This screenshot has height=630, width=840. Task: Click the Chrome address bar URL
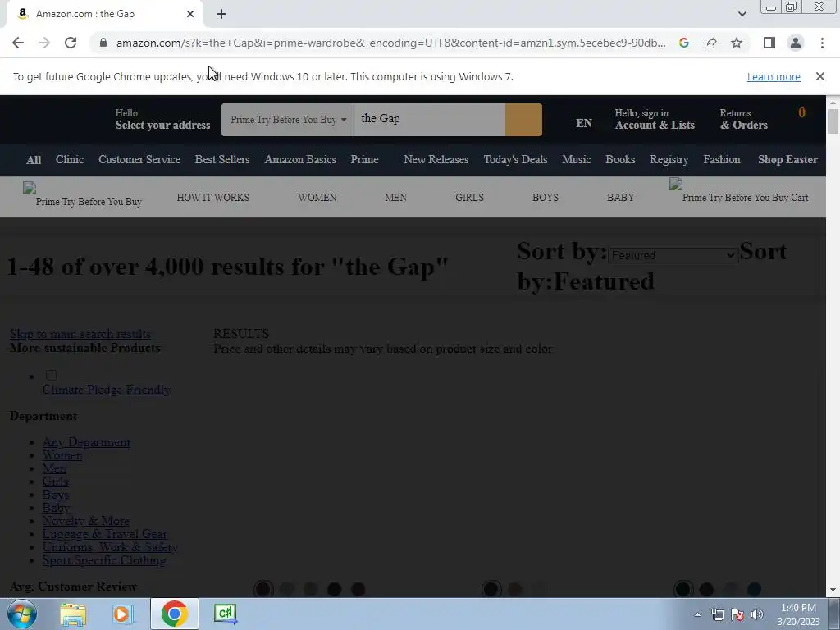(390, 43)
